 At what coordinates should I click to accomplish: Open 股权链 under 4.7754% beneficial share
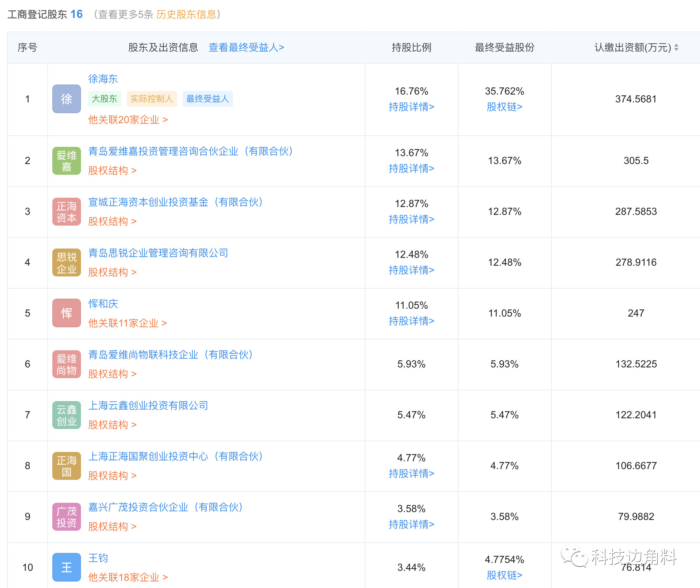tap(504, 575)
